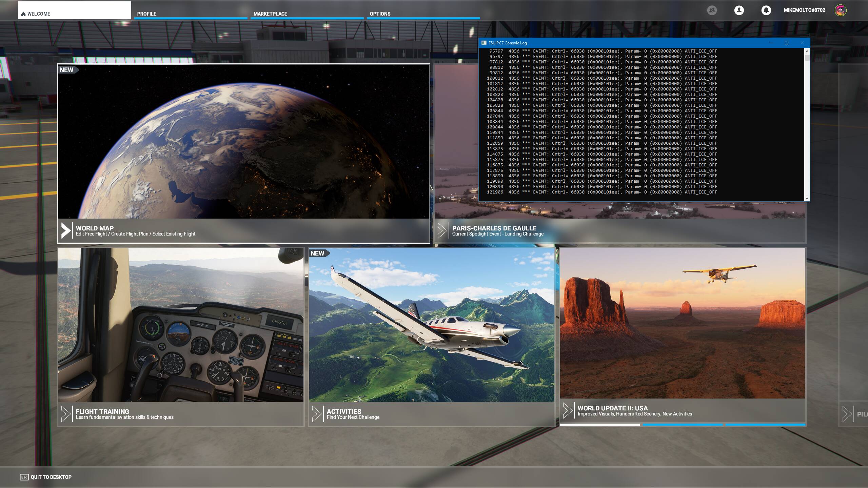Viewport: 868px width, 488px height.
Task: Select the second carousel page indicator bar
Action: tap(682, 424)
